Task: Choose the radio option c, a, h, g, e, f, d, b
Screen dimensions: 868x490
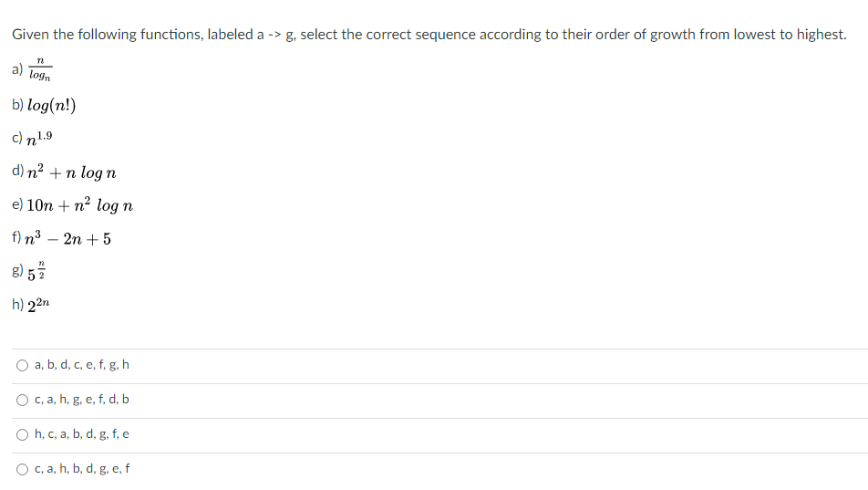Action: click(22, 401)
